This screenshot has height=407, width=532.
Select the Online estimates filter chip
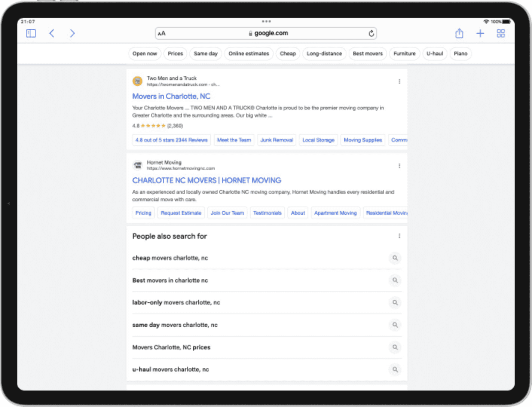[249, 53]
